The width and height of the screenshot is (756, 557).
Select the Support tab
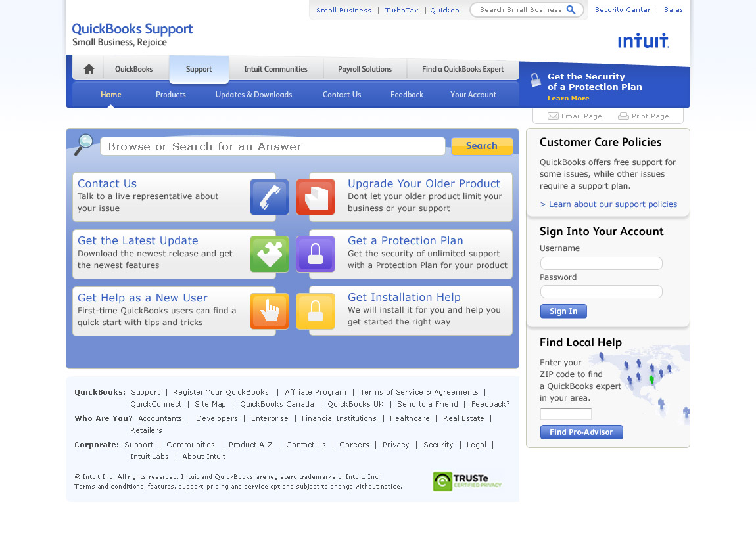coord(199,70)
